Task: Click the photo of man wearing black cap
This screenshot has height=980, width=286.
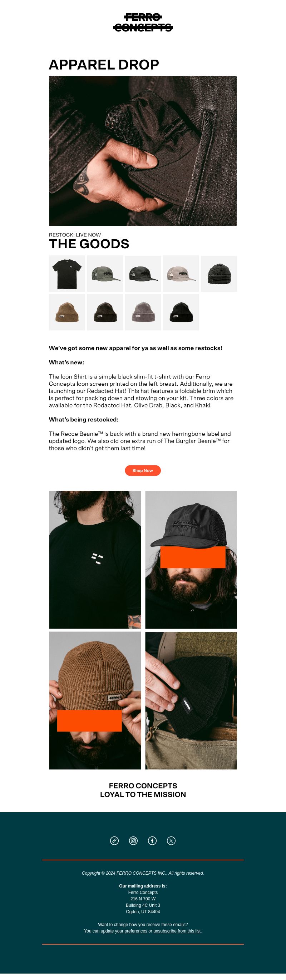Action: click(191, 560)
